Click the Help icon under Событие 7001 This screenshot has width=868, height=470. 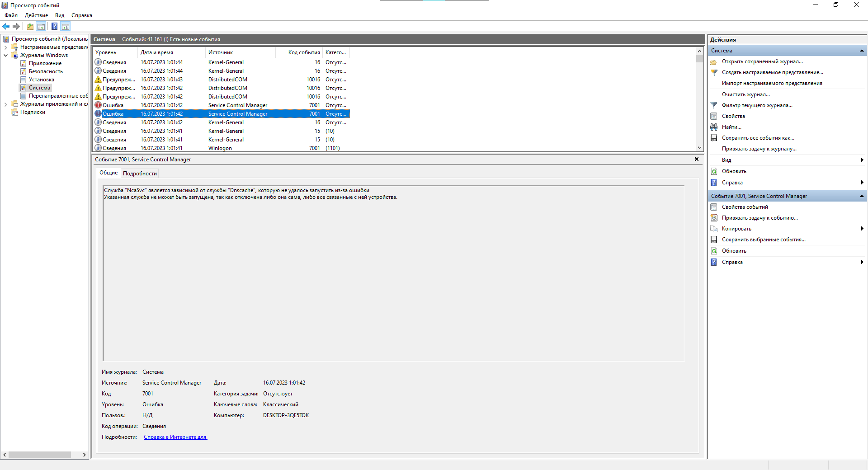pyautogui.click(x=714, y=262)
